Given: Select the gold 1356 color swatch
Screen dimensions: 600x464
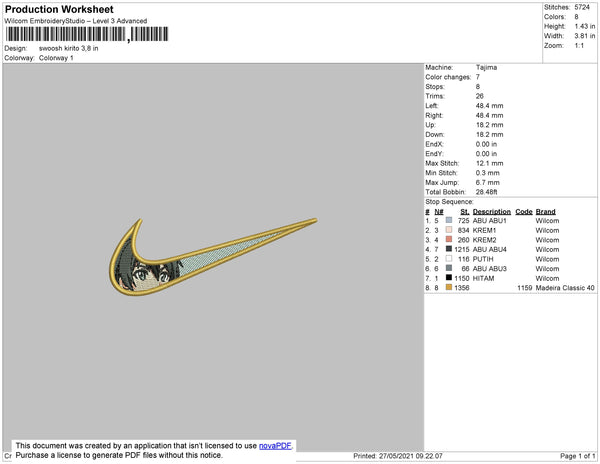Looking at the screenshot, I should (x=449, y=287).
